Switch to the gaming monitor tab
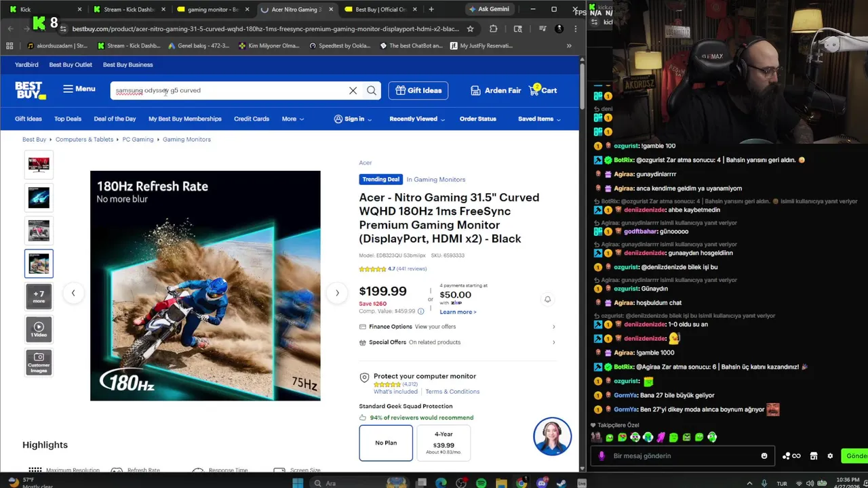This screenshot has width=868, height=488. 212,9
